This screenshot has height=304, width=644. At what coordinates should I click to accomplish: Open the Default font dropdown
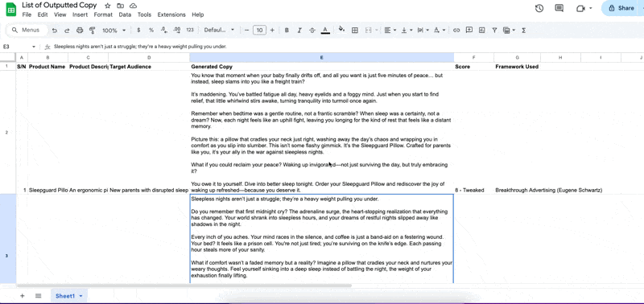(x=219, y=31)
